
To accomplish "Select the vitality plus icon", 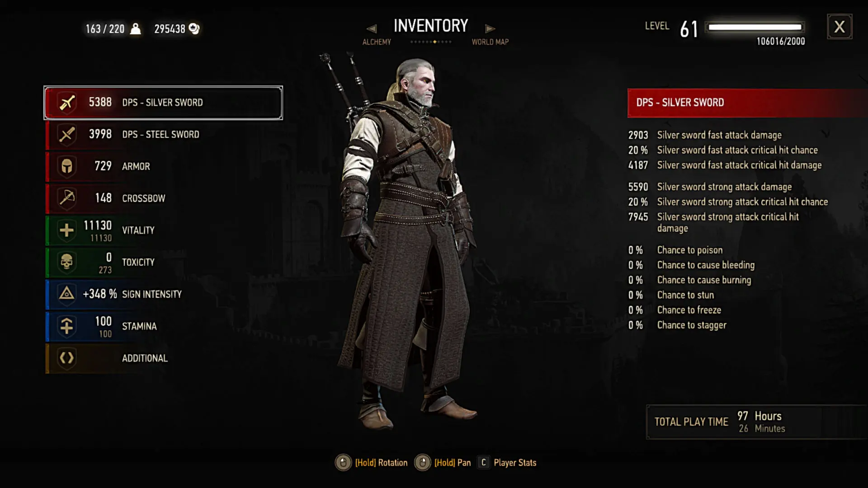I will [x=67, y=230].
